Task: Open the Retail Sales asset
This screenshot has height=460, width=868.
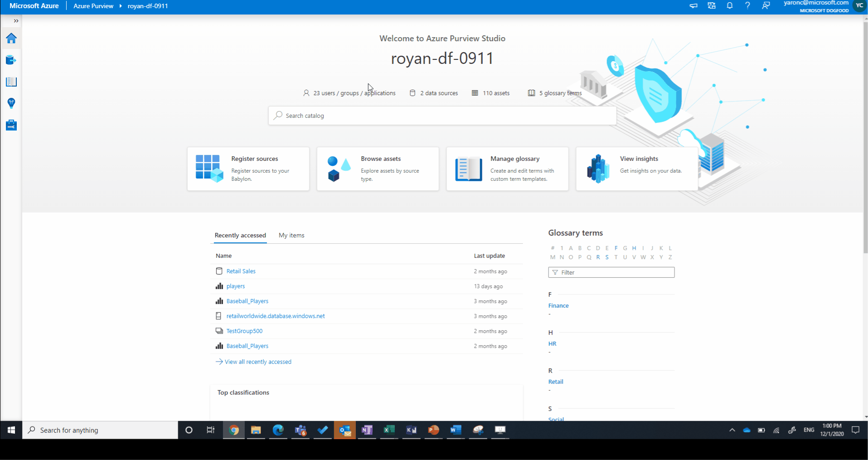Action: pyautogui.click(x=241, y=271)
